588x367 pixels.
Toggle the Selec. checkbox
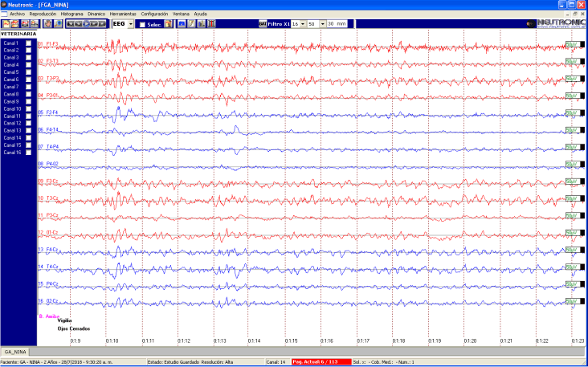coord(142,25)
